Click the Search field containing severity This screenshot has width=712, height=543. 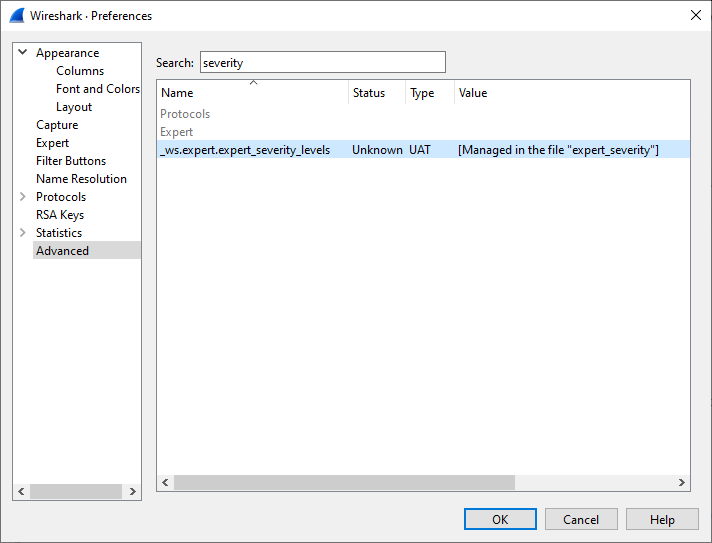point(322,62)
